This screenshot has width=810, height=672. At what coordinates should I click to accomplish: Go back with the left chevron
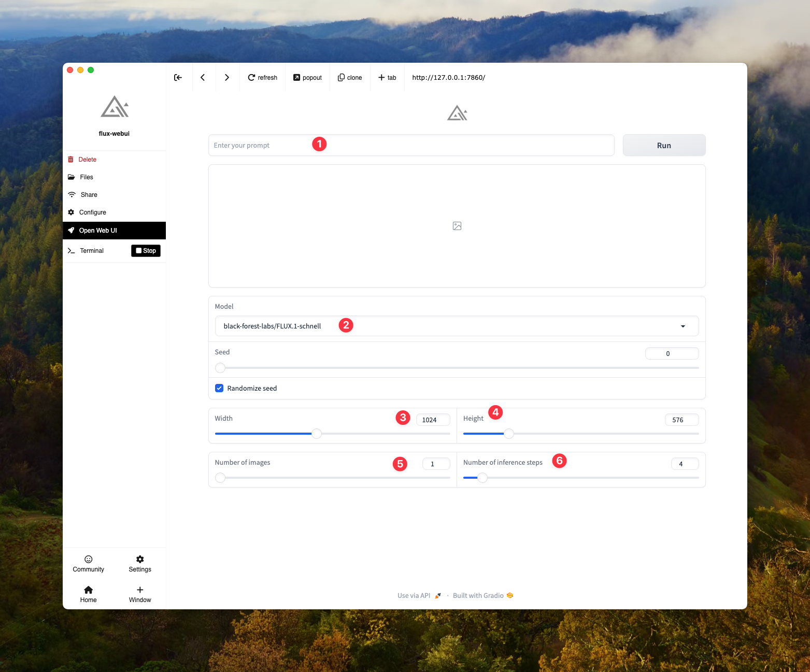(x=203, y=78)
